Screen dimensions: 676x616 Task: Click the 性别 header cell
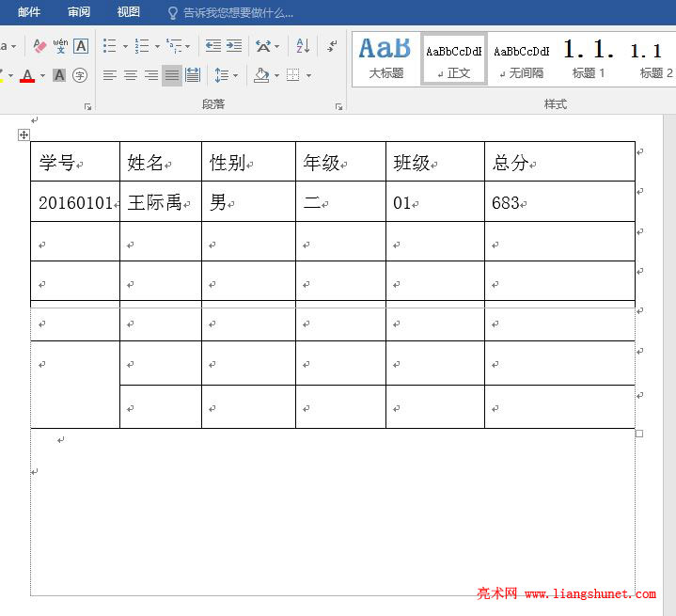[248, 162]
